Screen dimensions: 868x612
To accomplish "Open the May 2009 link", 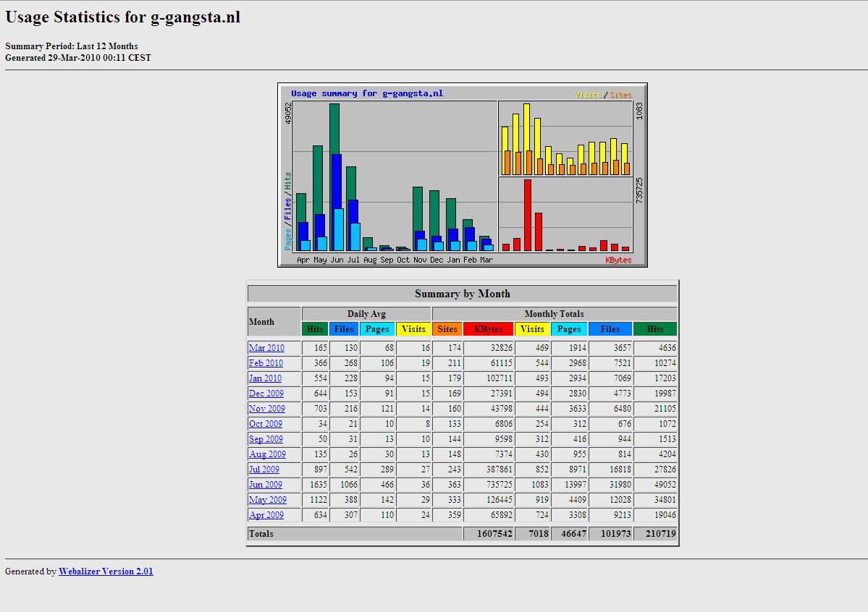I will 267,500.
